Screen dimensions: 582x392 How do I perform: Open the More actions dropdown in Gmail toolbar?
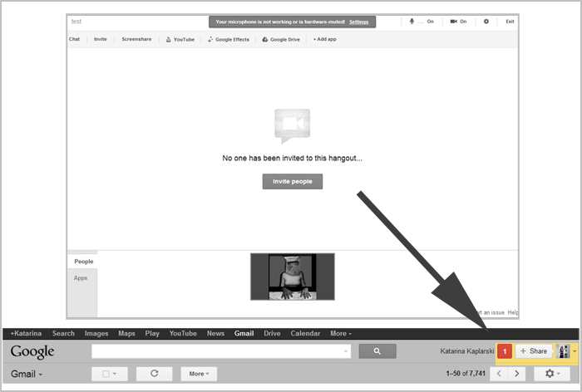pos(199,374)
